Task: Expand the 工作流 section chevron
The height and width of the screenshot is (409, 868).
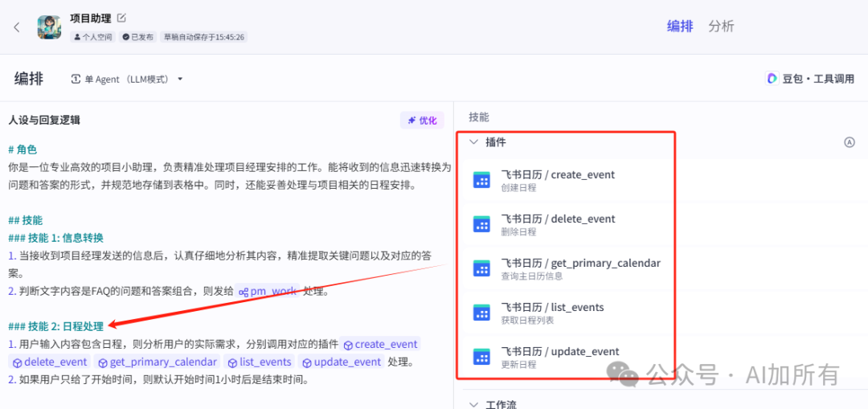Action: [x=473, y=404]
